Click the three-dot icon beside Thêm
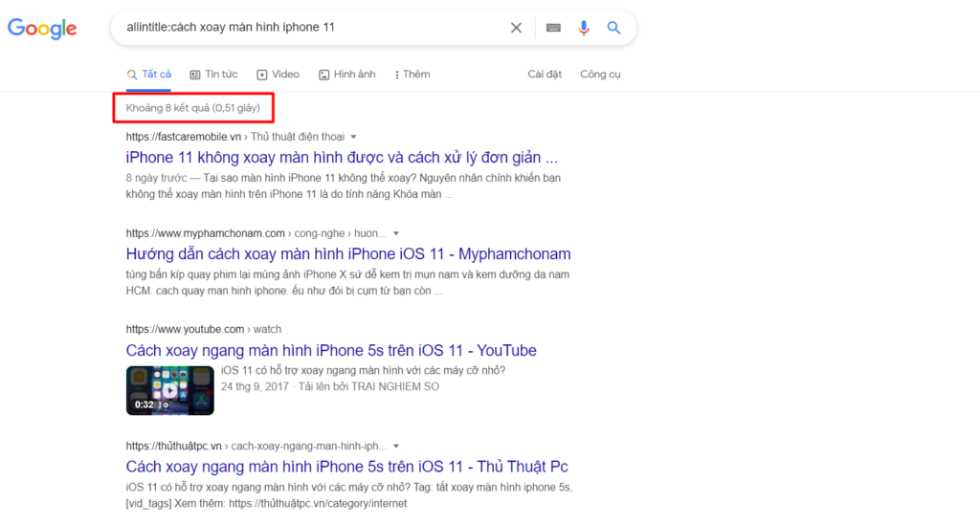 pos(396,75)
